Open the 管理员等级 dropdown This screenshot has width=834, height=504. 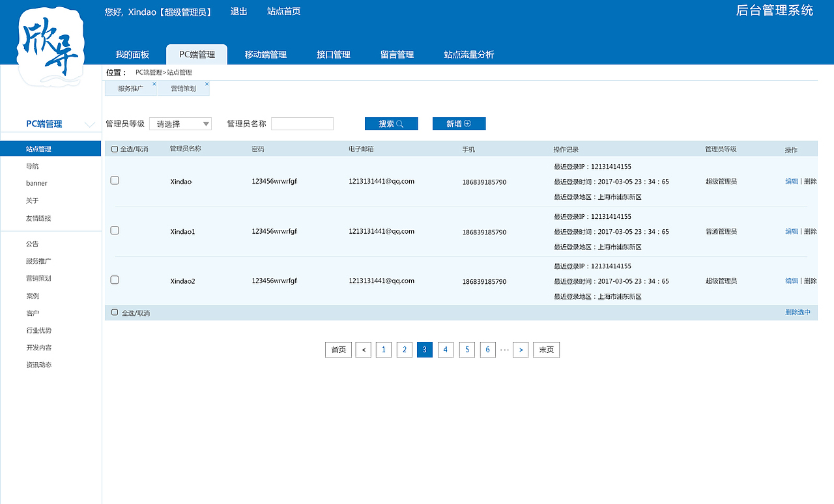[x=180, y=124]
